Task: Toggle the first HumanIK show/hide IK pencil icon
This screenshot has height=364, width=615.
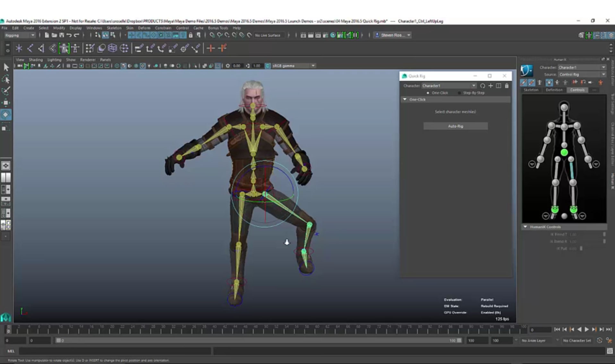Action: pyautogui.click(x=524, y=82)
